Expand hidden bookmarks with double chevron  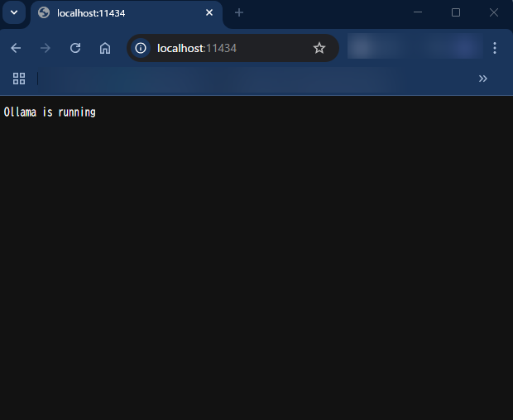pyautogui.click(x=483, y=79)
